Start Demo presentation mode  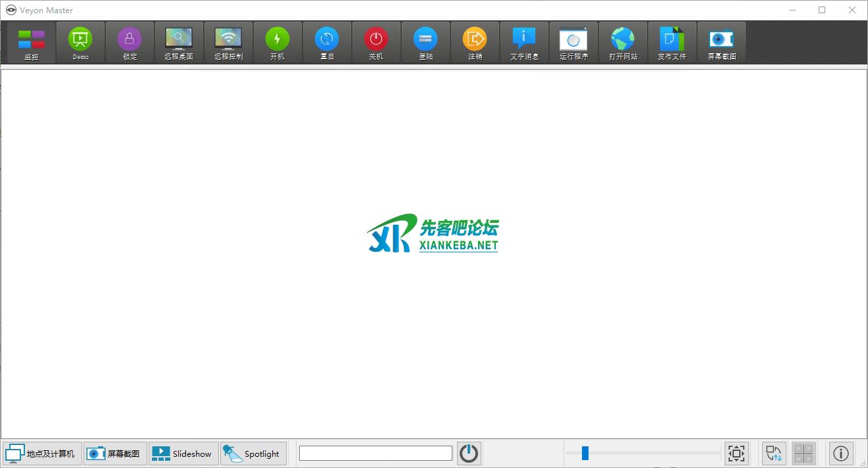(x=80, y=43)
